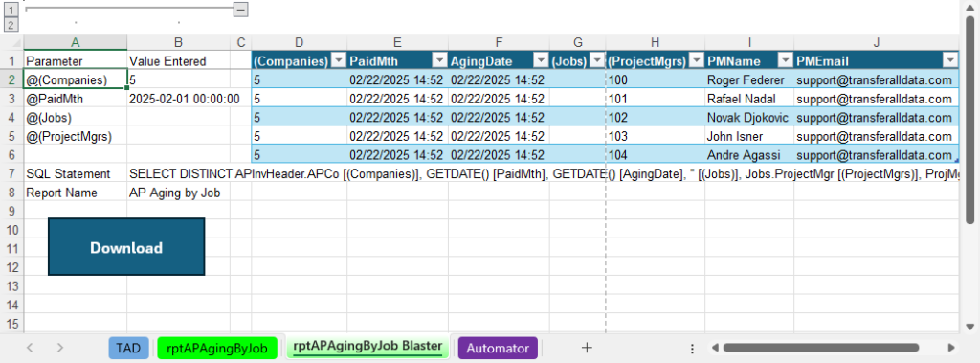Select the Report Name label cell
The width and height of the screenshot is (980, 363).
76,193
